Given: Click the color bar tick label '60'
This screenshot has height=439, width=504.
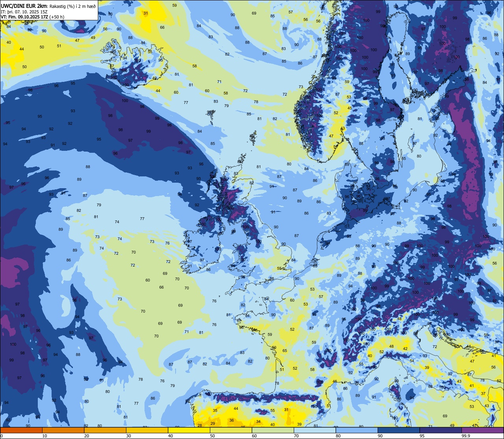Looking at the screenshot, I should [x=254, y=436].
